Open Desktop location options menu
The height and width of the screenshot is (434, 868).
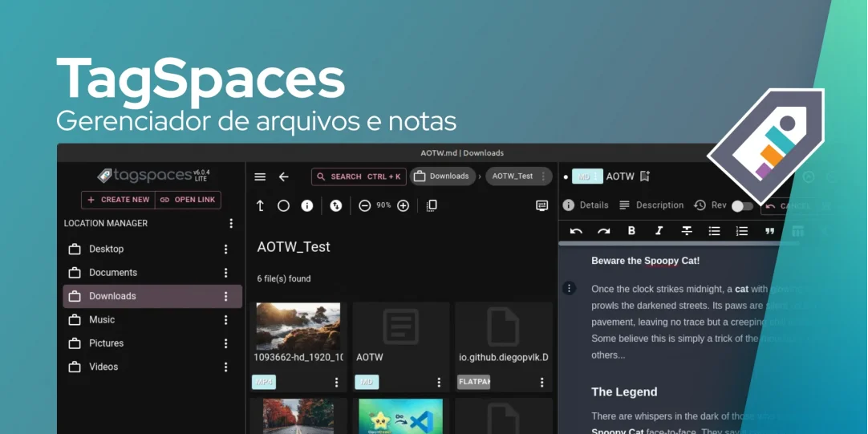(x=225, y=249)
